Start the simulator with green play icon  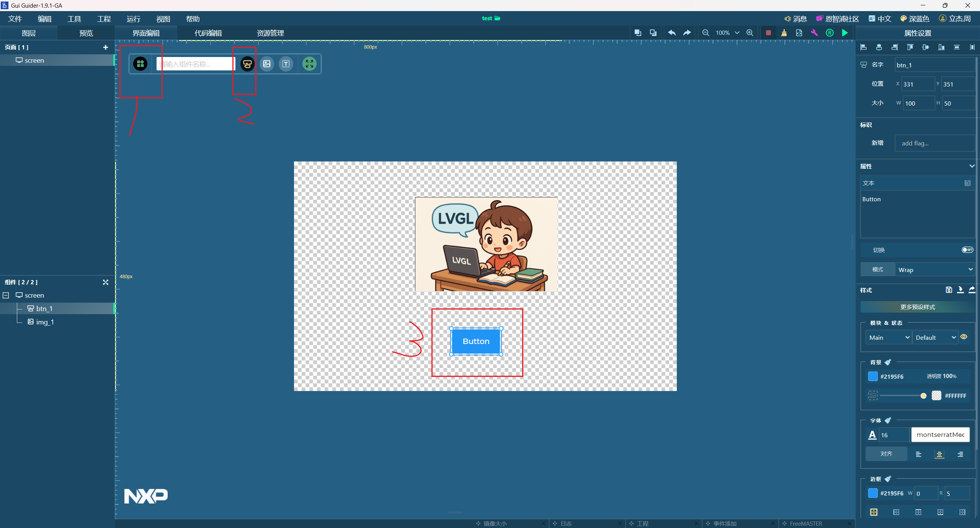pos(845,33)
